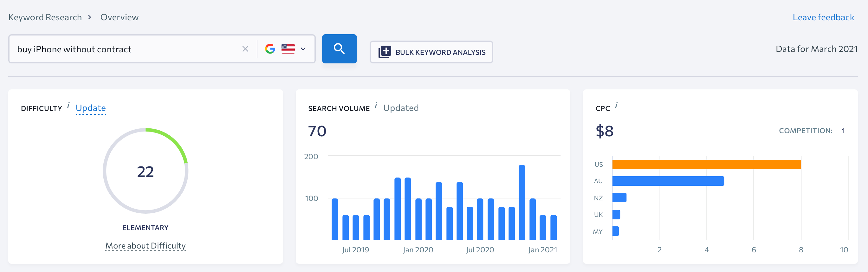Image resolution: width=868 pixels, height=272 pixels.
Task: Click the Data for March 2021 text
Action: tap(816, 49)
